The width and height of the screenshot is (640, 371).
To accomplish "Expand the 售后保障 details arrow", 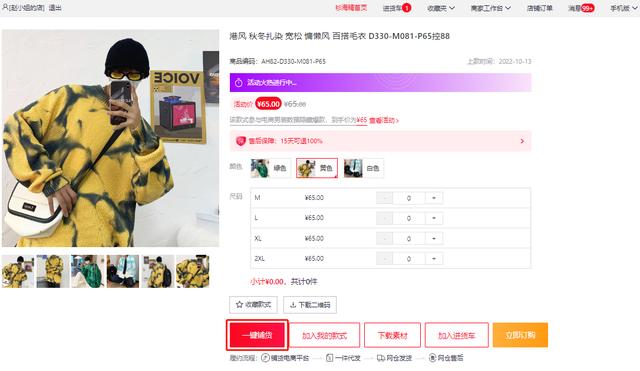I will tap(522, 141).
